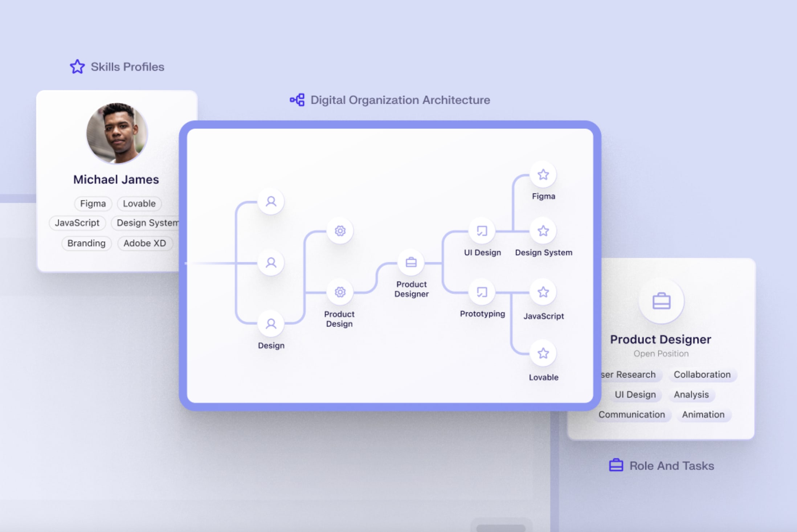Click the Figma label in diagram
Screen dimensions: 797x532
(544, 196)
